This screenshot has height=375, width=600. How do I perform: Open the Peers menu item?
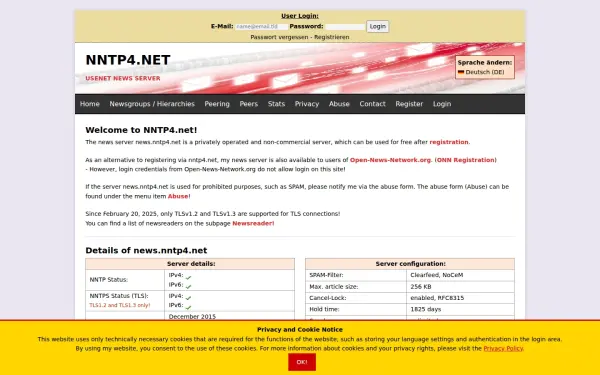point(249,104)
